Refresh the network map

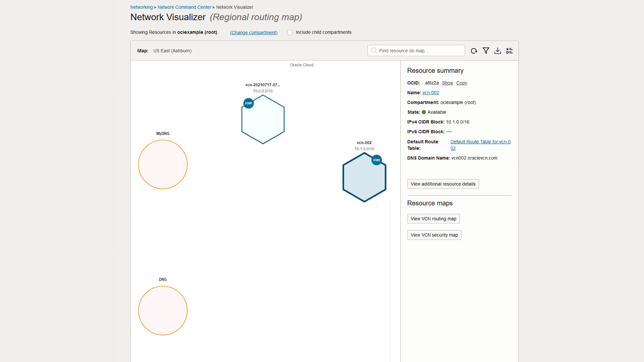tap(474, 51)
